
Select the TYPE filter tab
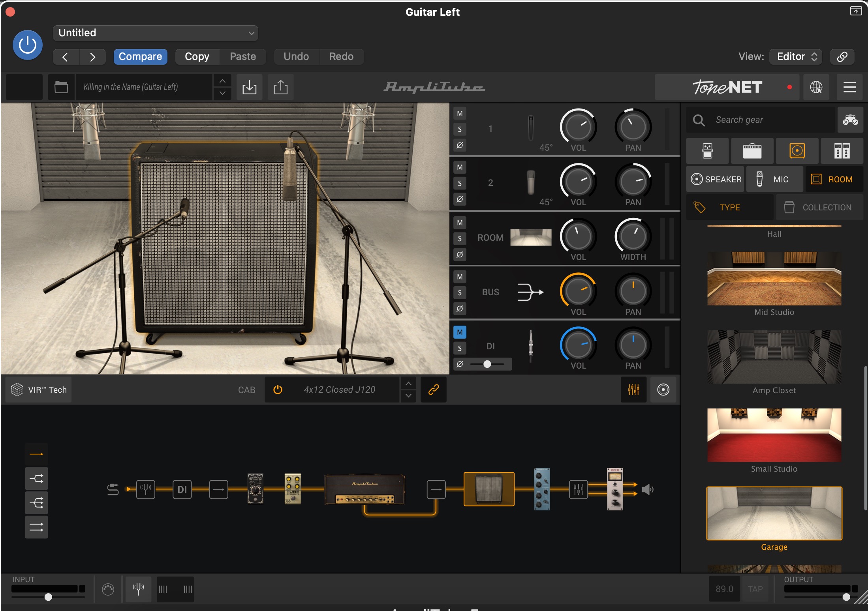coord(730,207)
